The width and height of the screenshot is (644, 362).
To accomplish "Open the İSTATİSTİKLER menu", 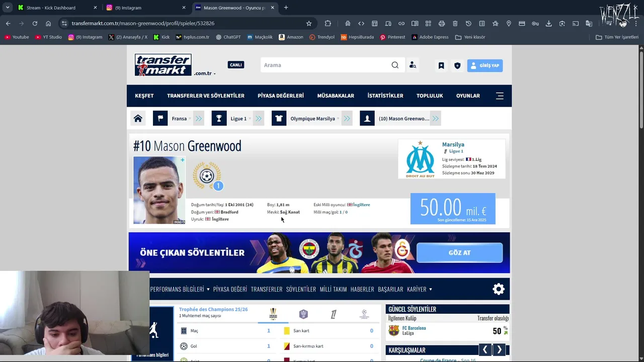I will (385, 96).
